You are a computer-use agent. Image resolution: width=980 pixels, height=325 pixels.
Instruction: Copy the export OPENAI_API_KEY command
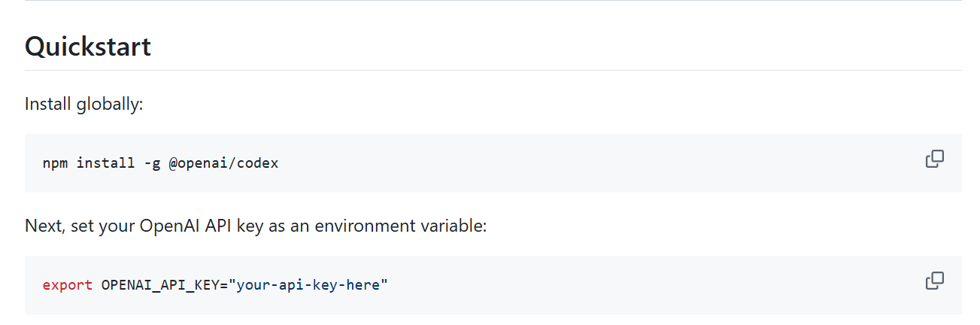pyautogui.click(x=934, y=281)
